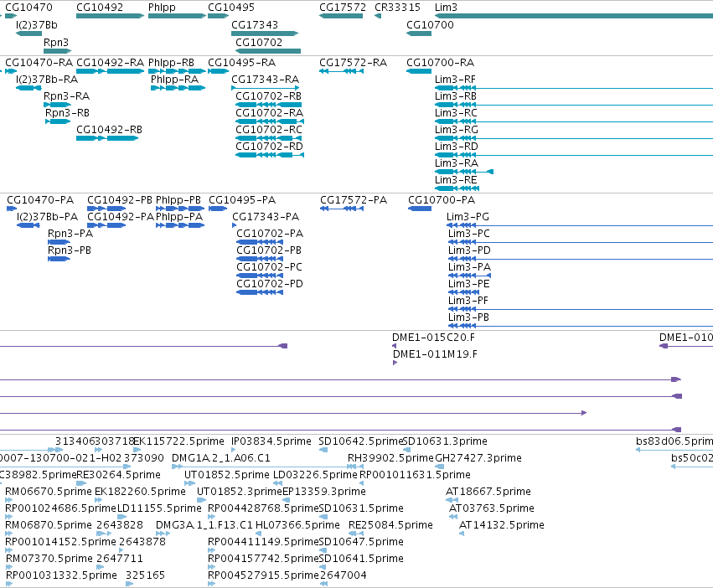Image resolution: width=713 pixels, height=588 pixels.
Task: Select the l(2)37Bb gene label
Action: (x=36, y=25)
